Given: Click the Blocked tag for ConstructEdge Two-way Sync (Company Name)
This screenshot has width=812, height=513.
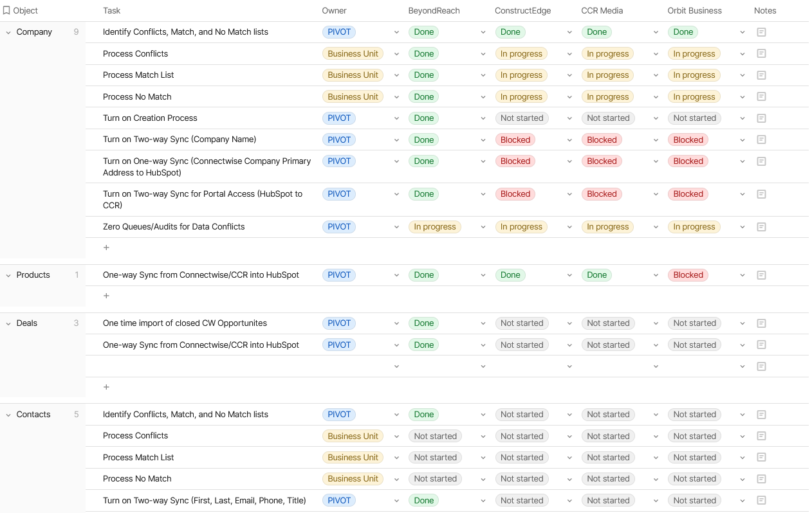Looking at the screenshot, I should pos(515,139).
